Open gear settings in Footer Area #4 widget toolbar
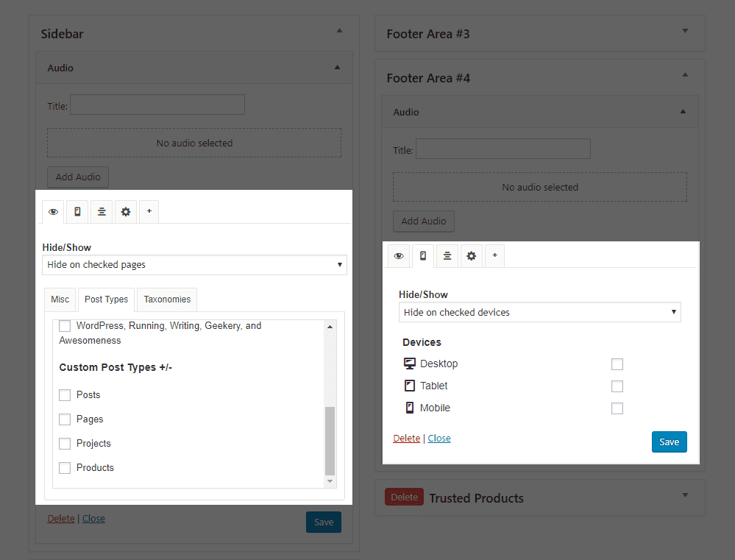This screenshot has height=560, width=735. 471,255
